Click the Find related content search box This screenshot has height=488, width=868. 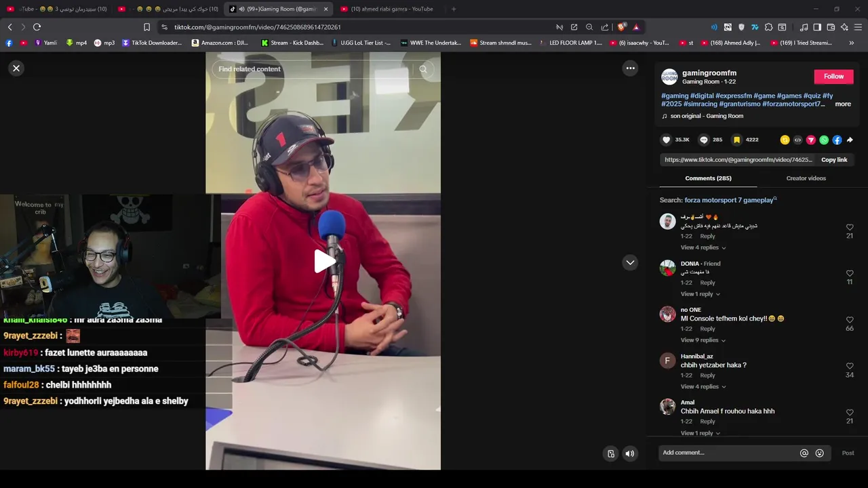point(312,69)
